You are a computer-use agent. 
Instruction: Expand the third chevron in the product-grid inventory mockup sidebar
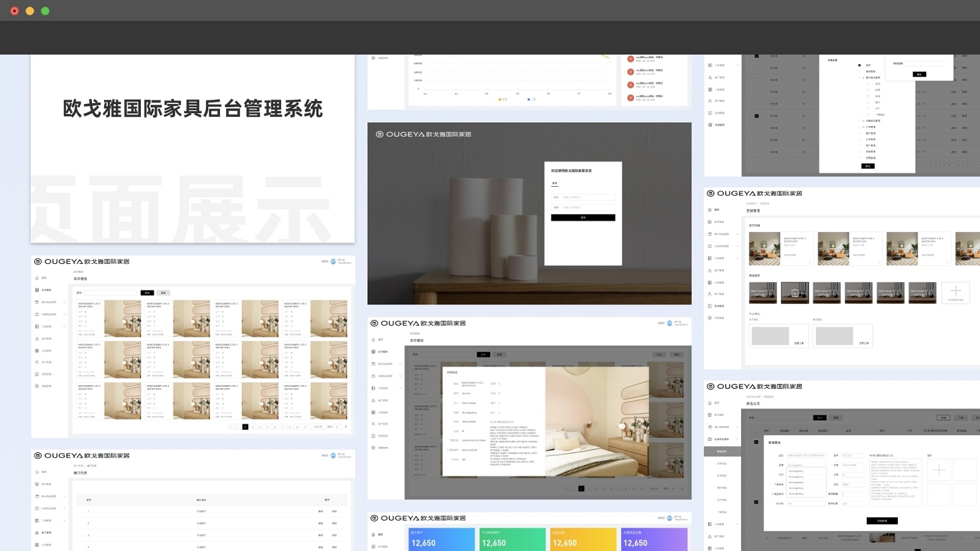[64, 326]
